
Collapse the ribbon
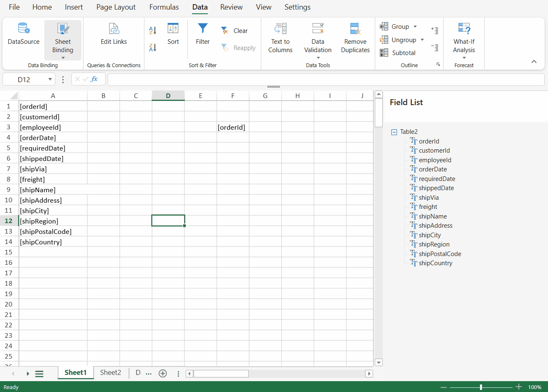534,62
